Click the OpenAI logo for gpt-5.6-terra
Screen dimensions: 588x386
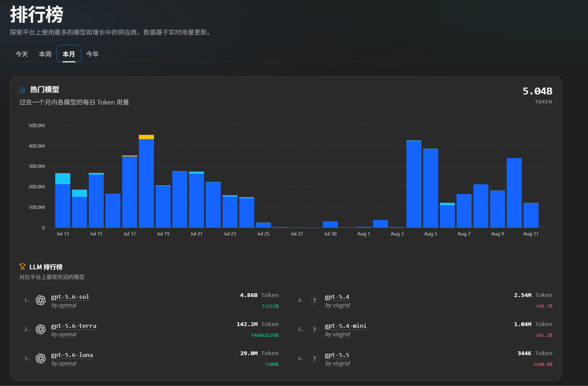tap(40, 329)
